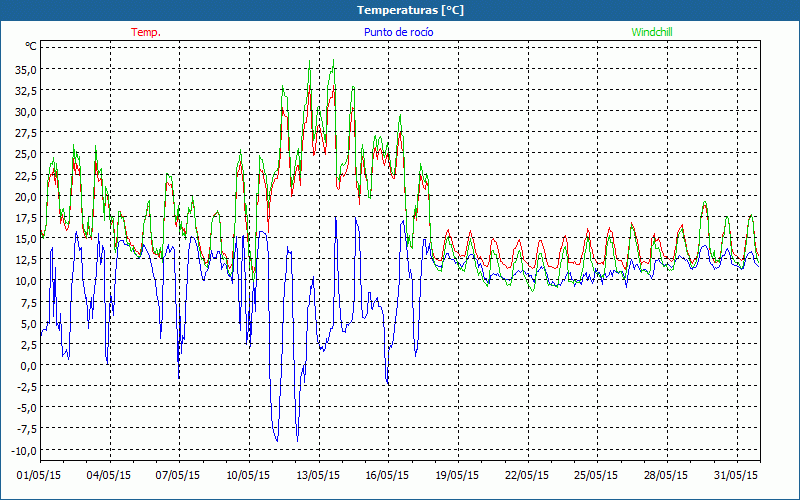Click the '31/05/15' date label

click(x=736, y=476)
